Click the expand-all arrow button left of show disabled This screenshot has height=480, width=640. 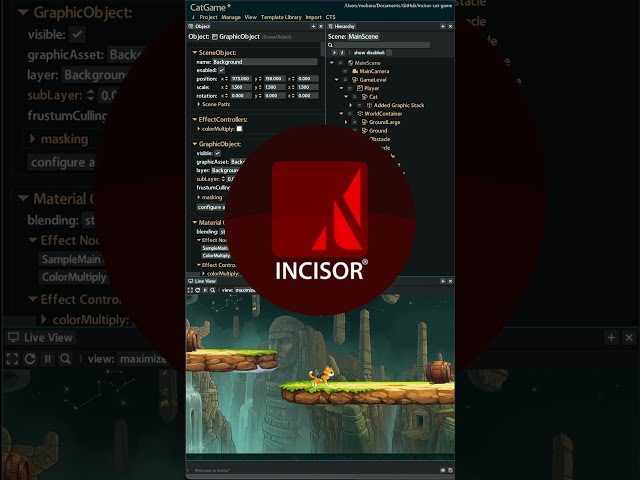click(335, 53)
